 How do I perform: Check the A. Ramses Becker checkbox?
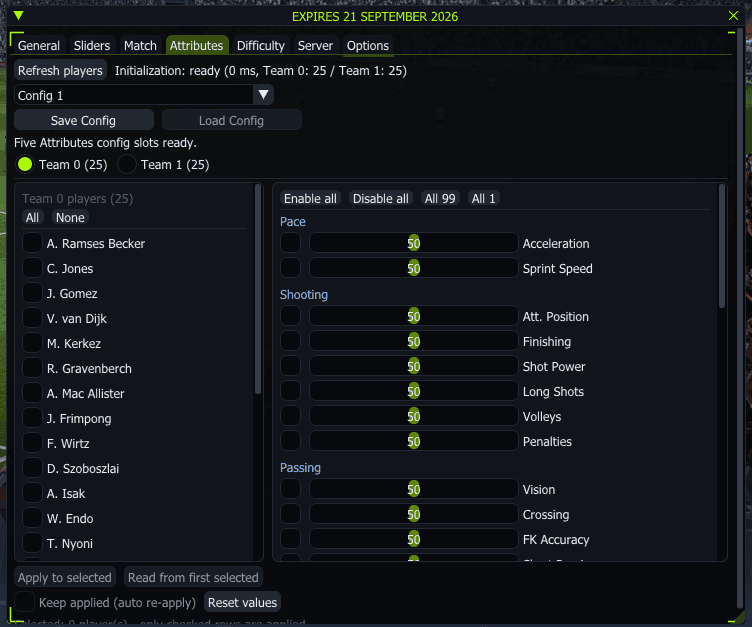[x=32, y=243]
